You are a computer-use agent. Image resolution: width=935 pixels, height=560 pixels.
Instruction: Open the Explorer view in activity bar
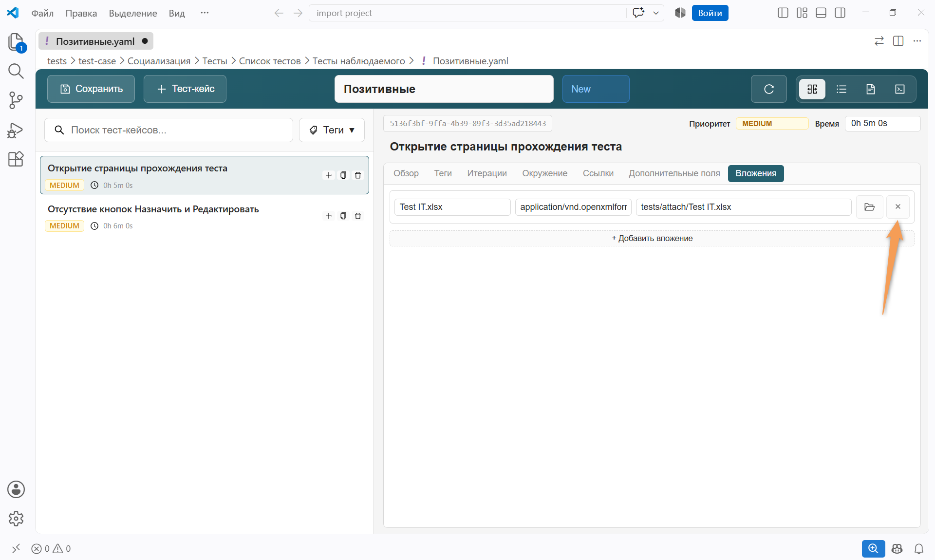pyautogui.click(x=16, y=42)
